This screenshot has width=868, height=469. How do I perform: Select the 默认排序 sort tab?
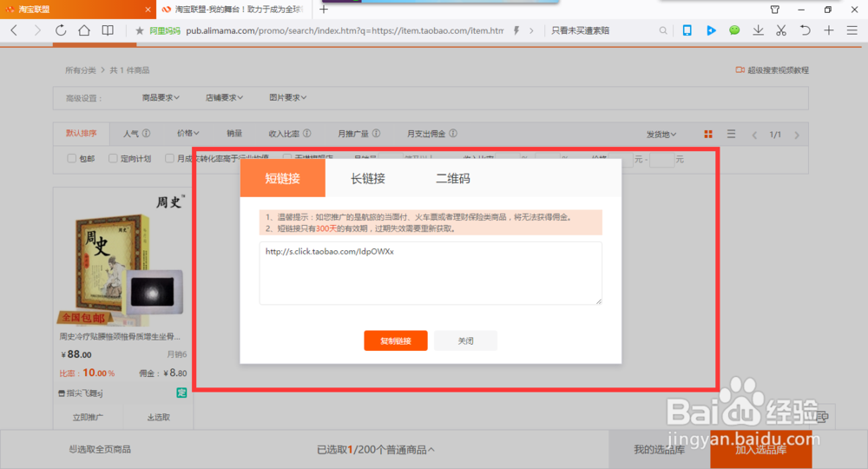click(x=82, y=134)
